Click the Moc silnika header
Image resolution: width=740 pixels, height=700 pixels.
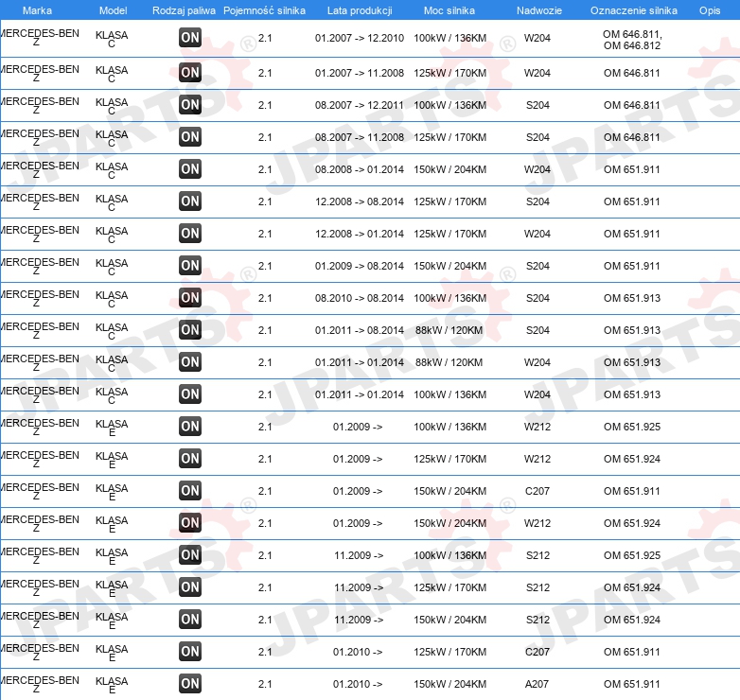click(x=449, y=10)
